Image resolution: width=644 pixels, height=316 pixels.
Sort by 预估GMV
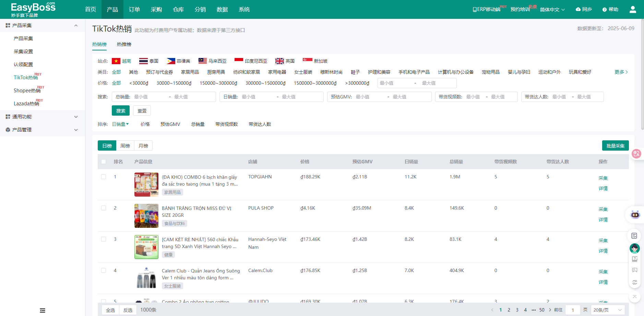(x=170, y=124)
